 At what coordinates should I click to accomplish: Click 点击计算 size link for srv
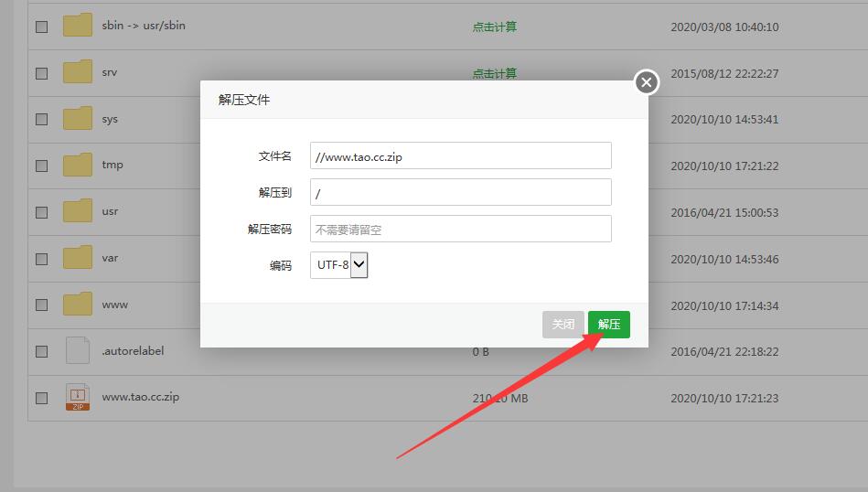pyautogui.click(x=494, y=73)
